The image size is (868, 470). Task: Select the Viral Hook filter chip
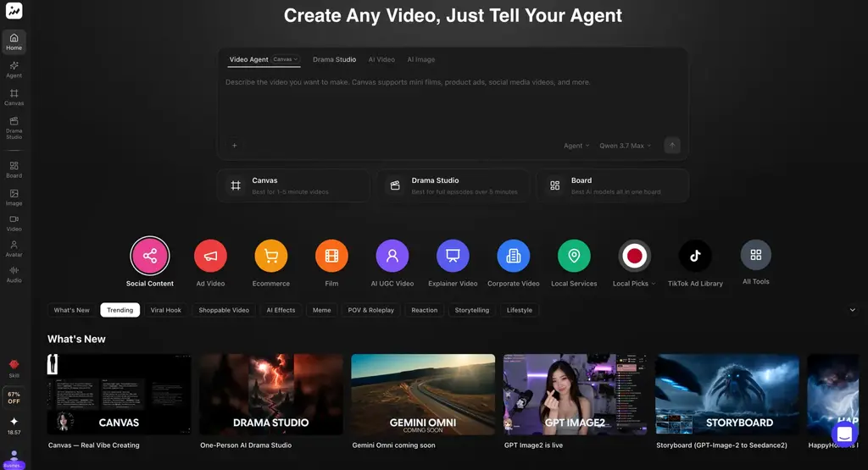[166, 310]
